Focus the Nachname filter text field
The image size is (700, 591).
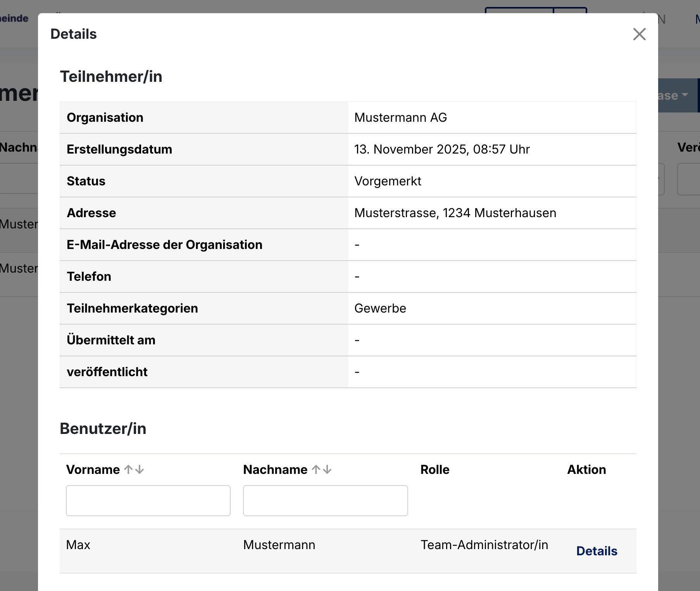point(325,501)
